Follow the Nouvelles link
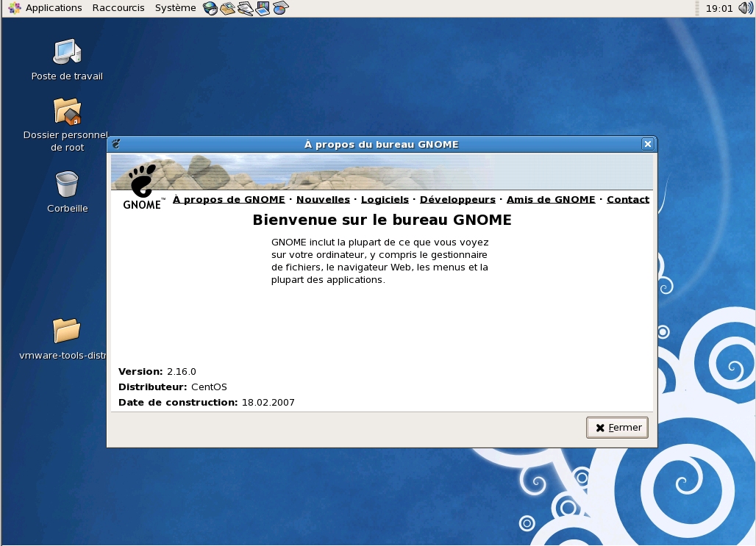The height and width of the screenshot is (546, 756). (x=323, y=199)
